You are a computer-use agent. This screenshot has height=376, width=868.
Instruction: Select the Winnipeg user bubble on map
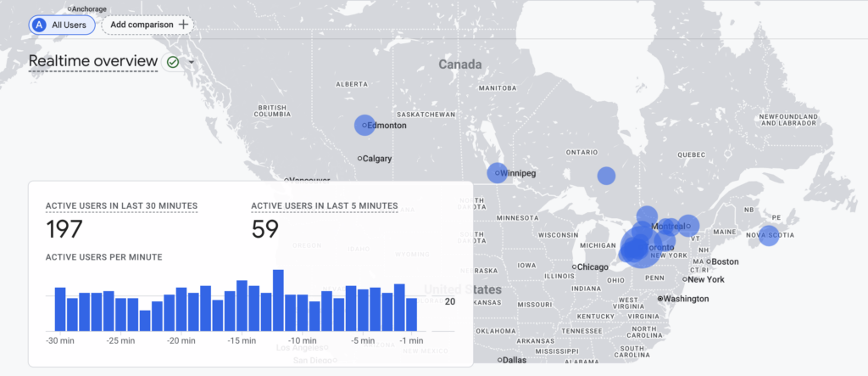coord(497,173)
